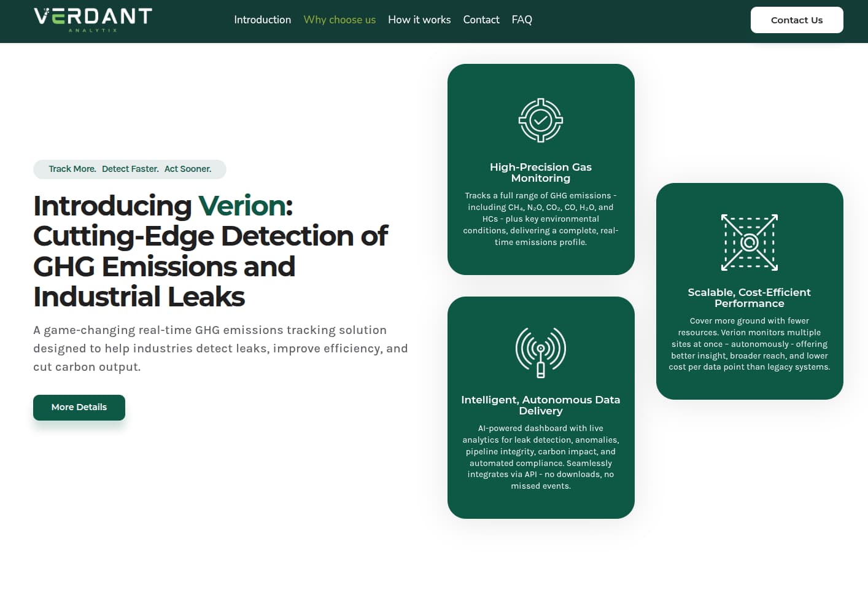Click the Track More Detect Faster tagline pill

click(x=130, y=169)
